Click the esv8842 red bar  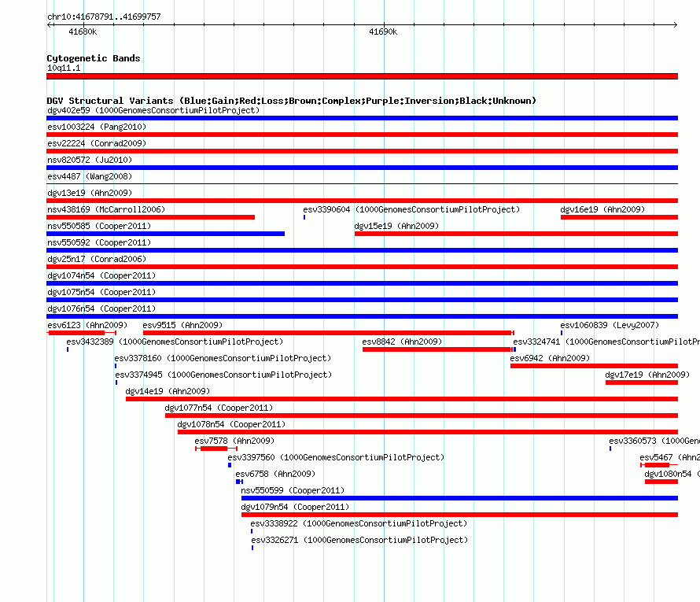437,349
